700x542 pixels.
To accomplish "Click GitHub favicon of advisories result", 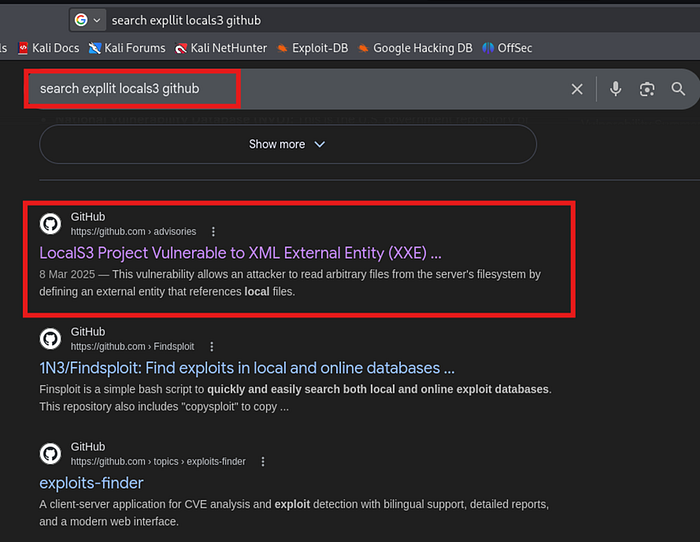I will click(50, 224).
